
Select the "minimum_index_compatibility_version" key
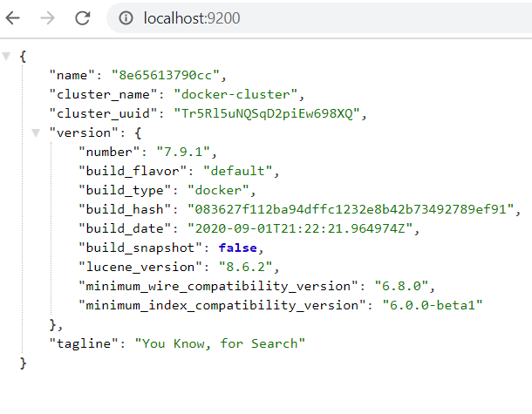pyautogui.click(x=222, y=305)
